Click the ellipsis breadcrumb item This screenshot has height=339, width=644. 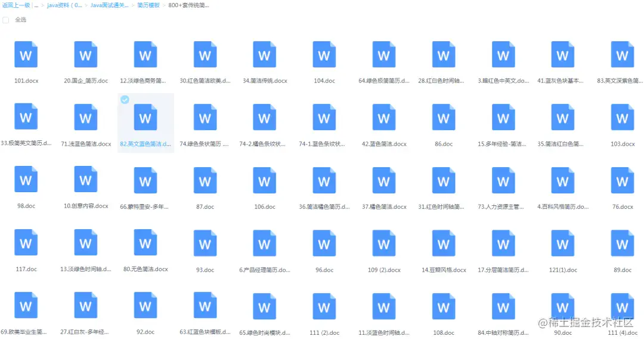pos(36,5)
